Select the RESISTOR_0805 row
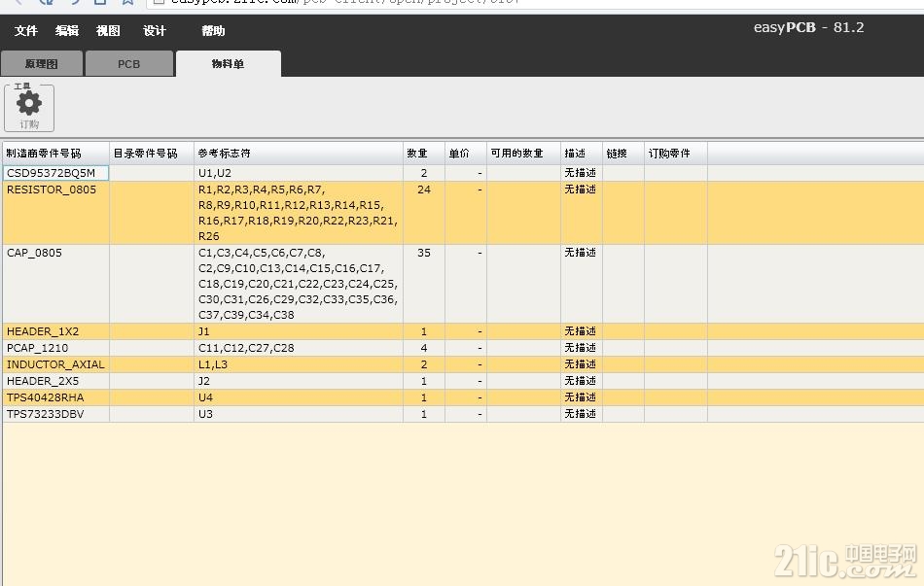The width and height of the screenshot is (924, 586). click(463, 213)
